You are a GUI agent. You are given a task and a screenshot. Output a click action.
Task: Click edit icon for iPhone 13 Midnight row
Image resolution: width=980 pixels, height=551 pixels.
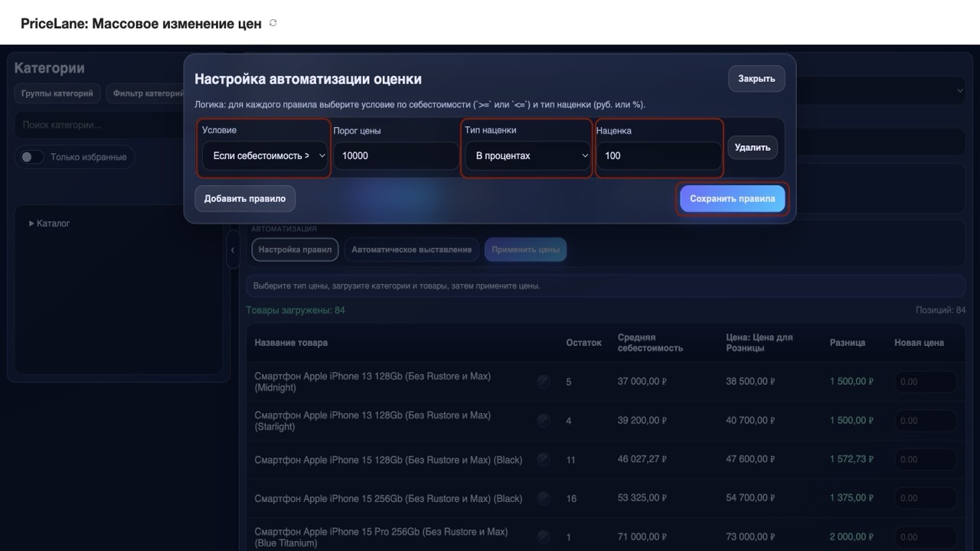click(544, 382)
